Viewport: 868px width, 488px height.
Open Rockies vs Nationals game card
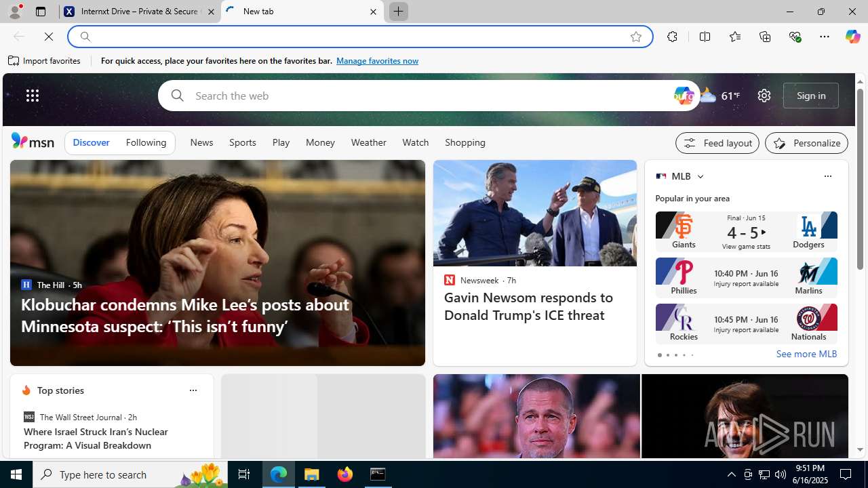(746, 323)
